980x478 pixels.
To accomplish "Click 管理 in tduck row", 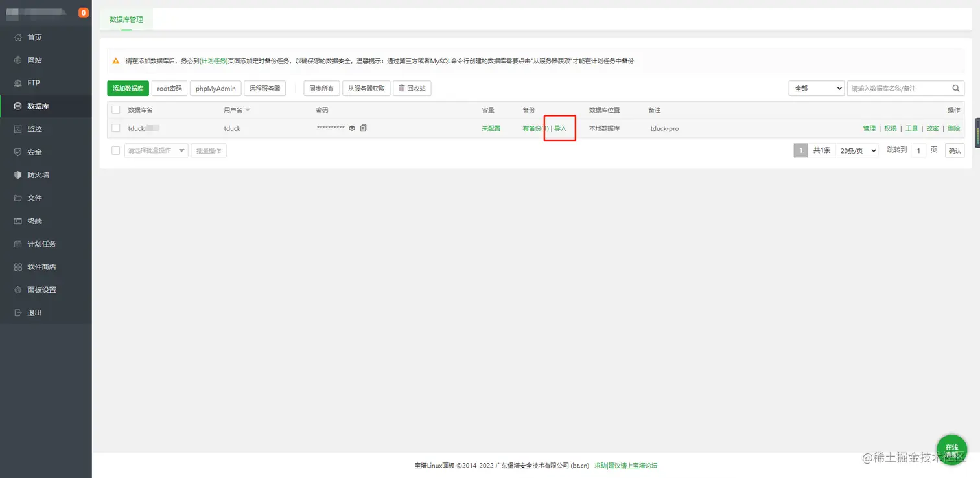I will (x=869, y=128).
